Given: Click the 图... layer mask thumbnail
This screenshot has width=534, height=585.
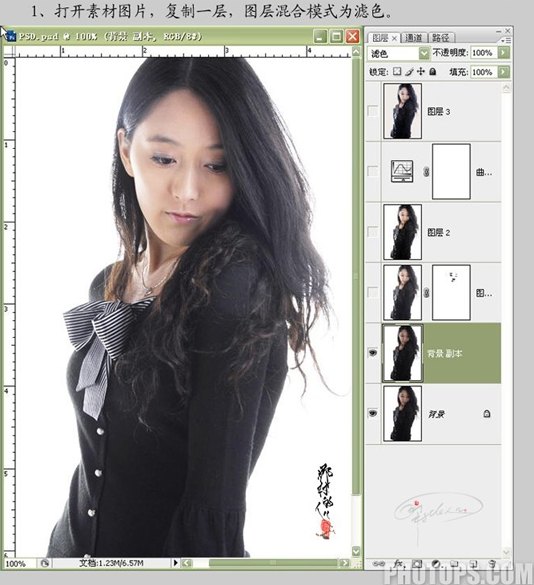Looking at the screenshot, I should [x=451, y=292].
